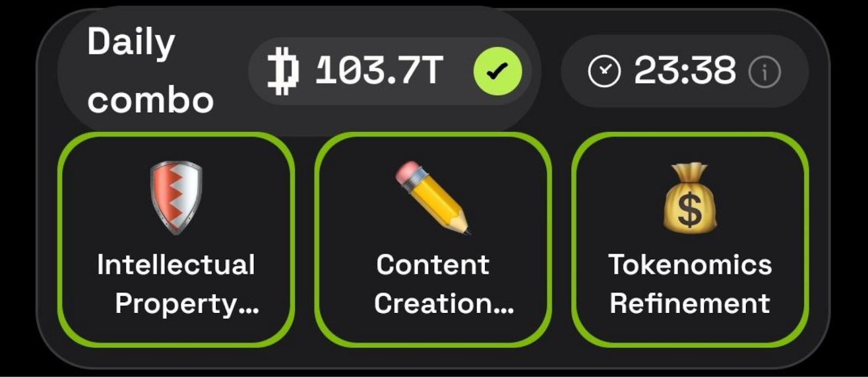Screen dimensions: 868x377
Task: Click the clock icon in timer pill
Action: coord(604,72)
